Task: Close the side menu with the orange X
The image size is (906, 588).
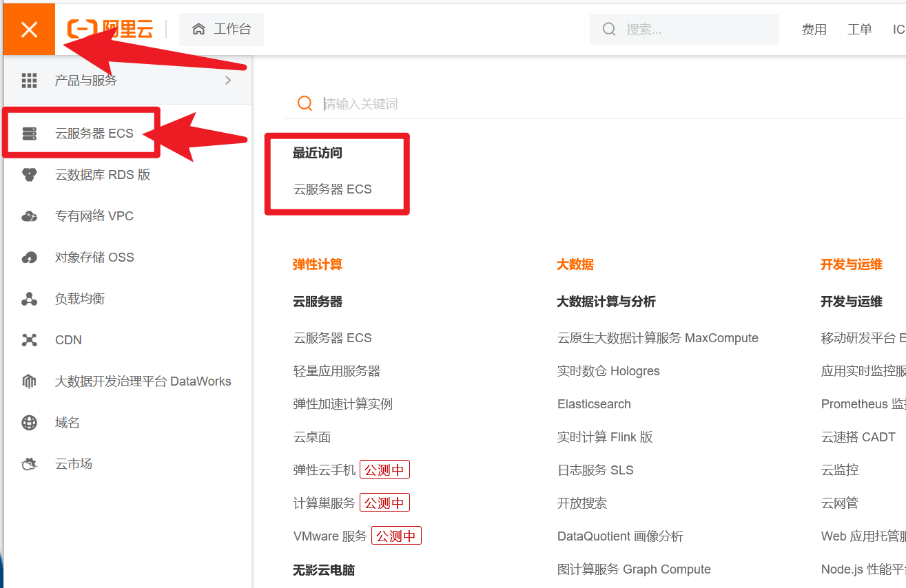Action: pyautogui.click(x=29, y=30)
